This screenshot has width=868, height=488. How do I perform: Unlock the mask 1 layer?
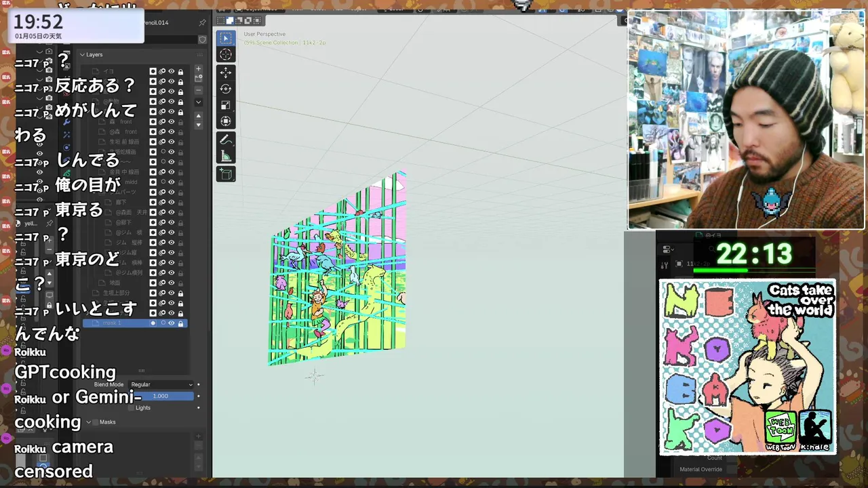pos(180,323)
